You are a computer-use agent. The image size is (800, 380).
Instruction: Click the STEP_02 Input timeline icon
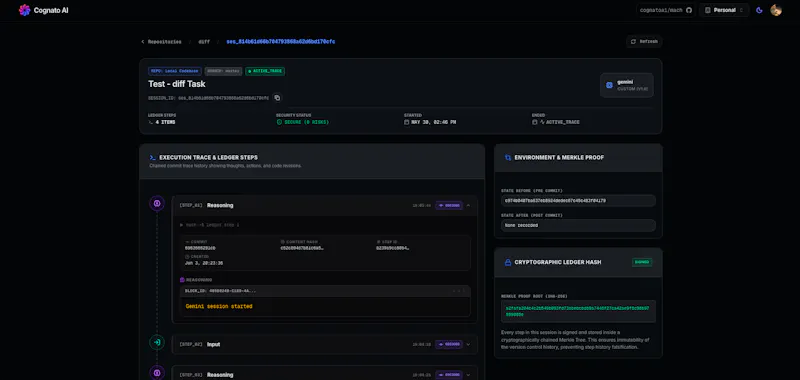click(157, 342)
